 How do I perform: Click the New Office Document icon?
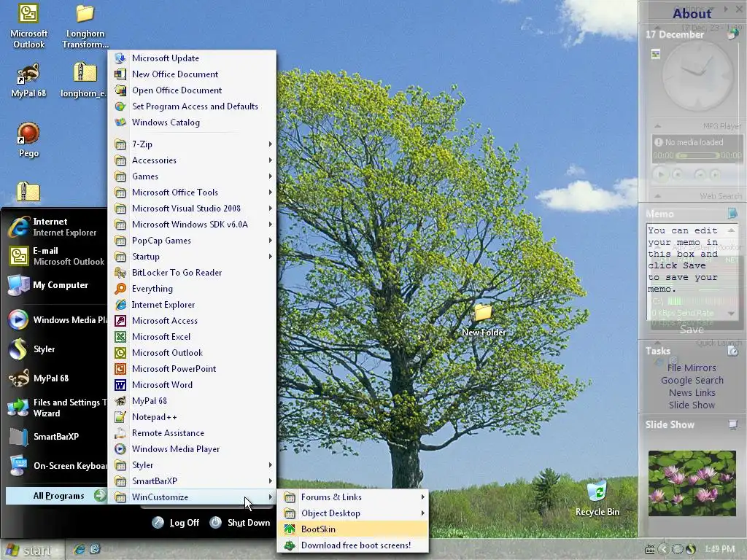[120, 74]
